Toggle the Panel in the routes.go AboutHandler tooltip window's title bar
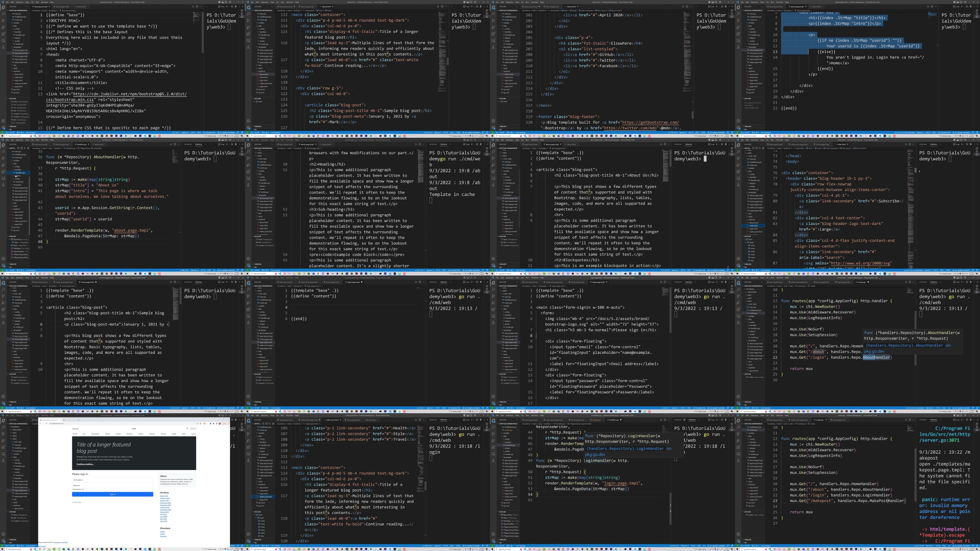The image size is (980, 551). 958,278
